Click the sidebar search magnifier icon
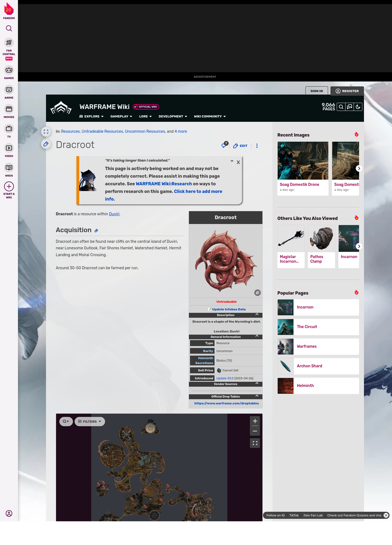The height and width of the screenshot is (545, 392). click(x=9, y=28)
